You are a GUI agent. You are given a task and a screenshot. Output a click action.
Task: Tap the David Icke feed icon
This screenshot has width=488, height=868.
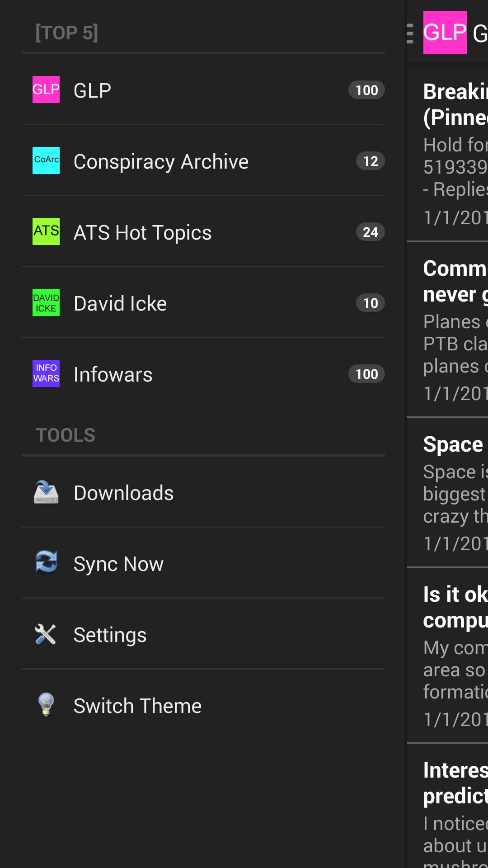[46, 302]
